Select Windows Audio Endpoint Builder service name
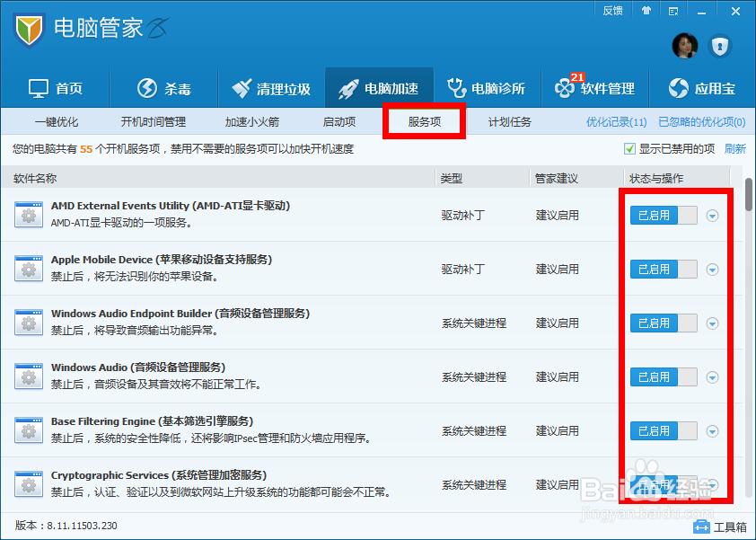The height and width of the screenshot is (540, 756). tap(180, 314)
